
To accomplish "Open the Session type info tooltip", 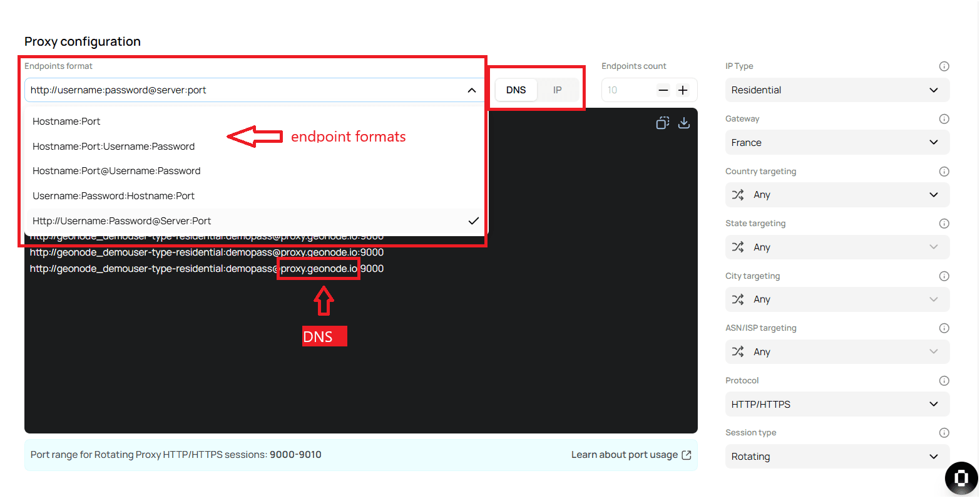I will point(944,432).
